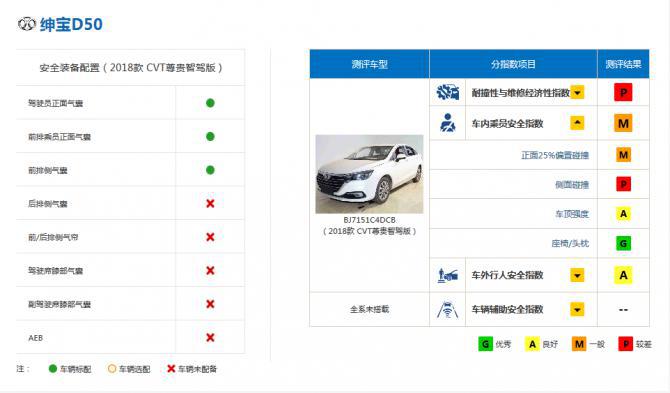Screen dimensions: 670x393
Task: Click the 车内乘员安全指数 label
Action: click(507, 123)
